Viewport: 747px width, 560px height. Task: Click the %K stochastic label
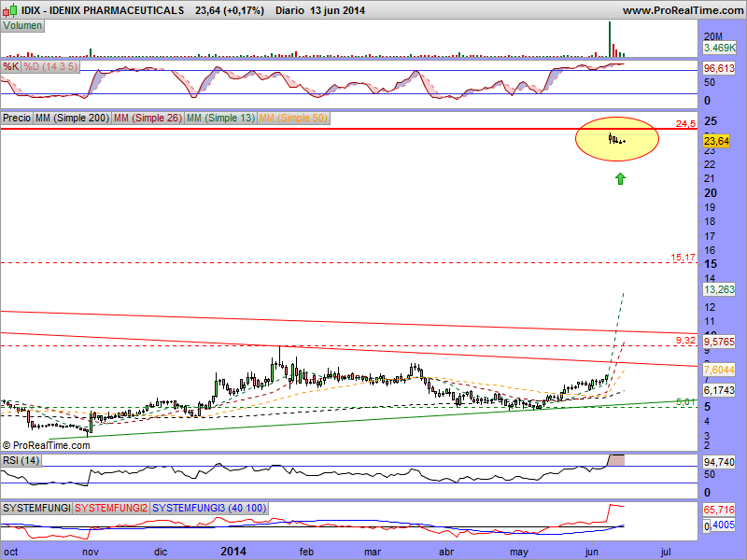(x=10, y=66)
